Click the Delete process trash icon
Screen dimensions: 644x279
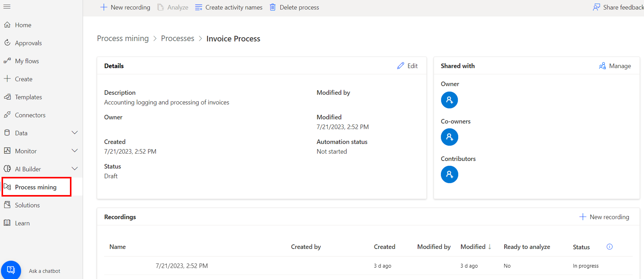click(x=273, y=7)
